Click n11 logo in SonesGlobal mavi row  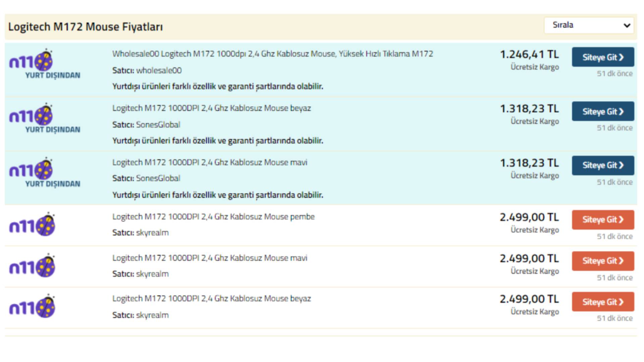(45, 172)
